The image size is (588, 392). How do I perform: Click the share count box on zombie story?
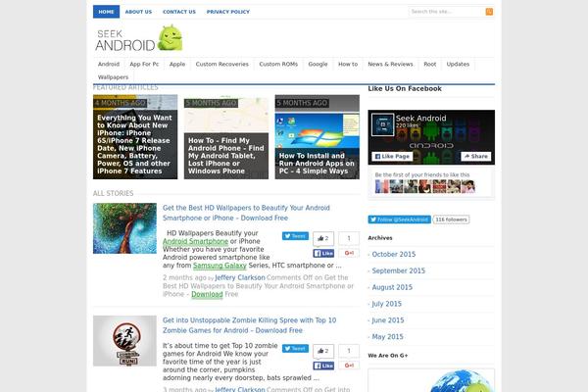[349, 351]
